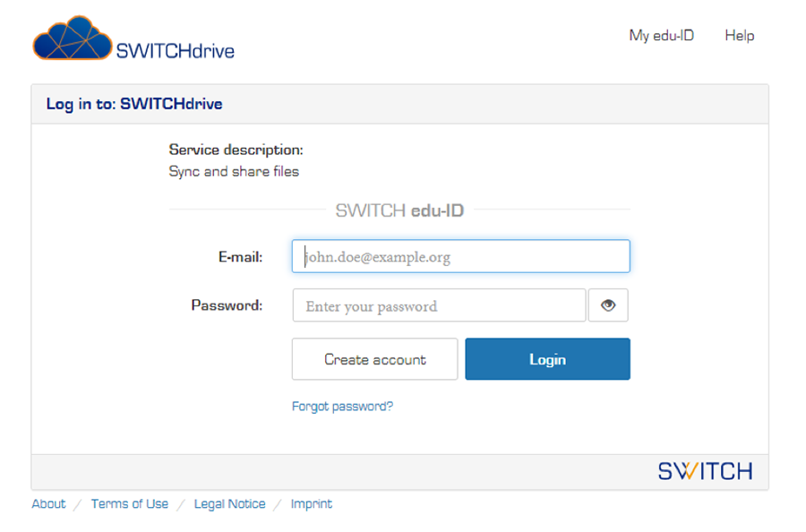
Task: Go to the Imprint link
Action: pyautogui.click(x=311, y=504)
